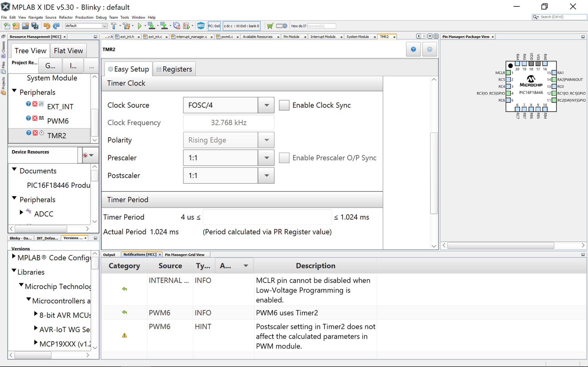Click the search magnifier icon

(535, 17)
